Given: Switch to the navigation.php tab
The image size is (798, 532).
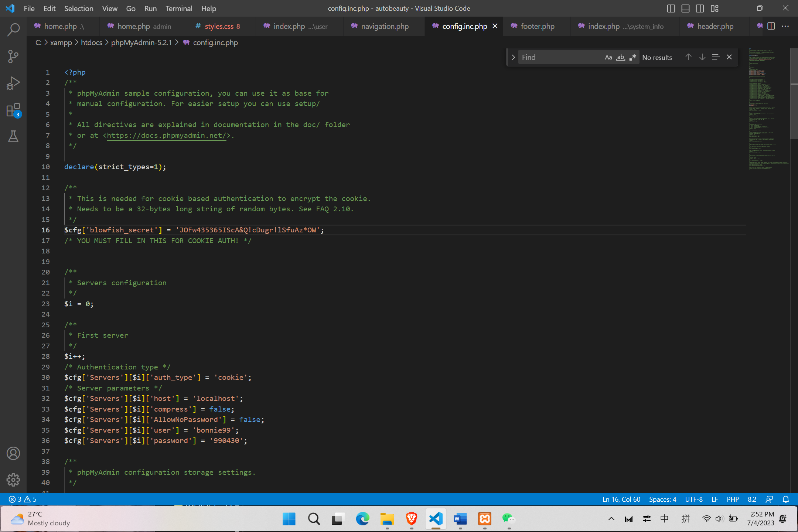Looking at the screenshot, I should (385, 26).
